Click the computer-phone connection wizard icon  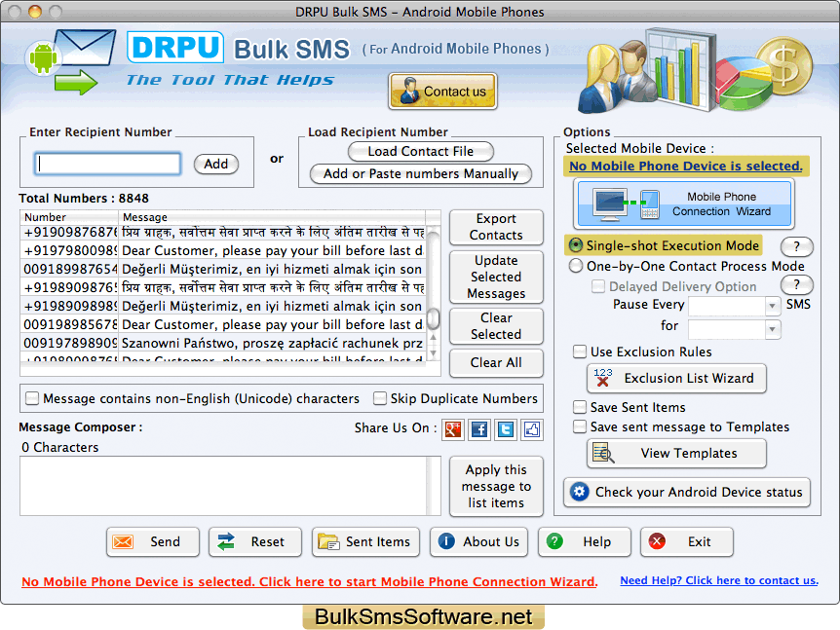(x=627, y=204)
